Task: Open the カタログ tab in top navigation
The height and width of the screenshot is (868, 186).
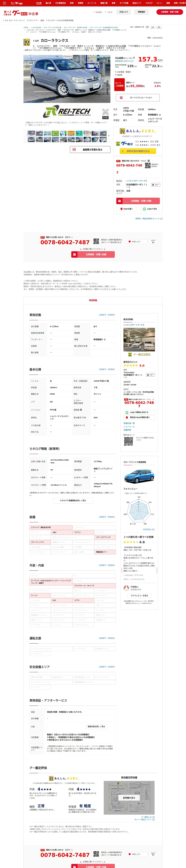Action: 149,3
